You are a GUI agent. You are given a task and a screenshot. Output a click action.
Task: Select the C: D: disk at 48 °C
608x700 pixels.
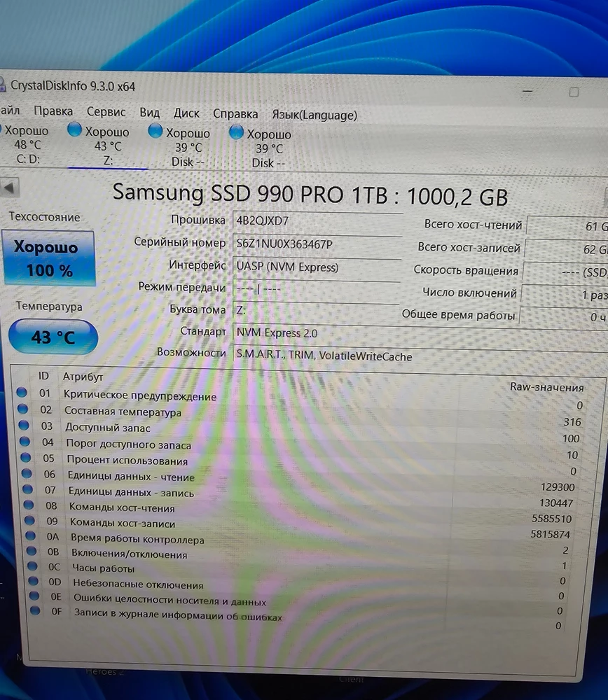coord(27,145)
